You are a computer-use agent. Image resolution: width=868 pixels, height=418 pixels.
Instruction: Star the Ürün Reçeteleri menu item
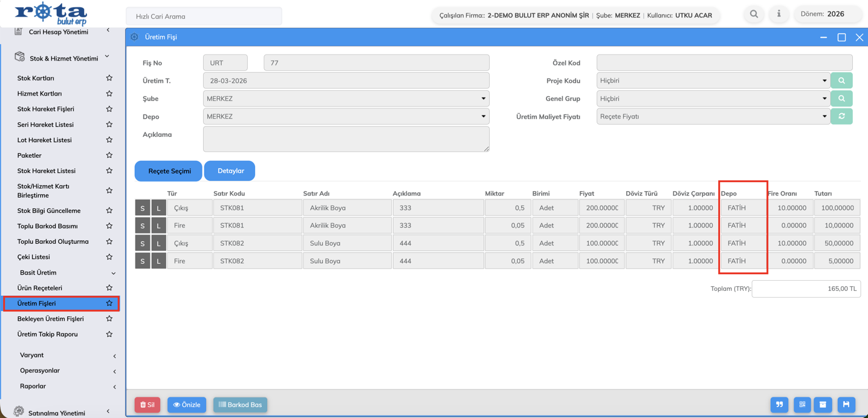[109, 288]
